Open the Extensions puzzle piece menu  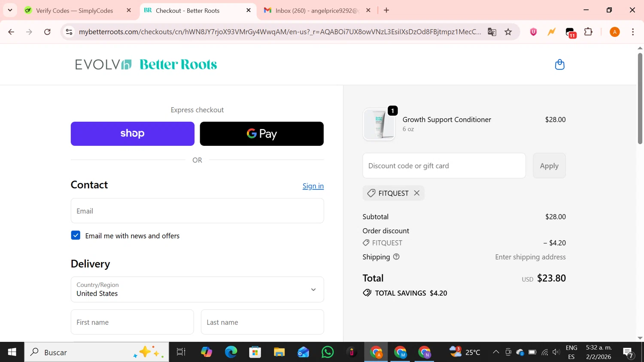click(589, 32)
